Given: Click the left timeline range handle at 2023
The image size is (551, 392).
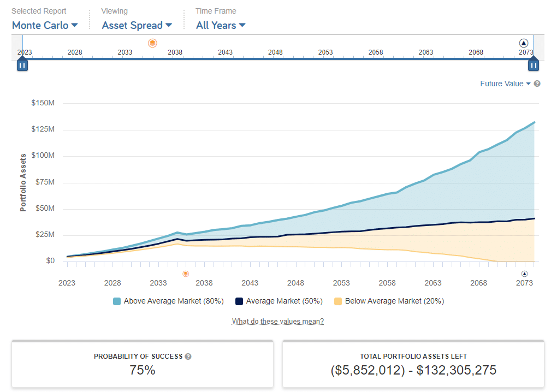Looking at the screenshot, I should tap(22, 65).
